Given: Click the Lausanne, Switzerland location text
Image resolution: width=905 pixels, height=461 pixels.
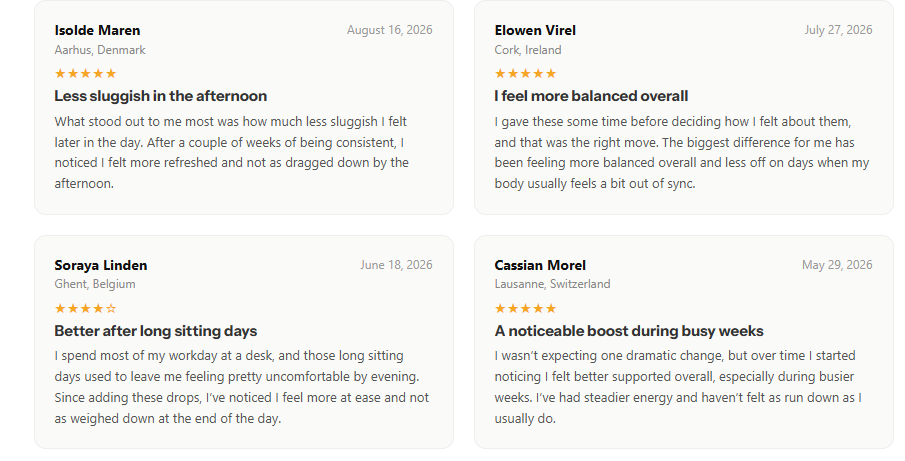Looking at the screenshot, I should [552, 284].
